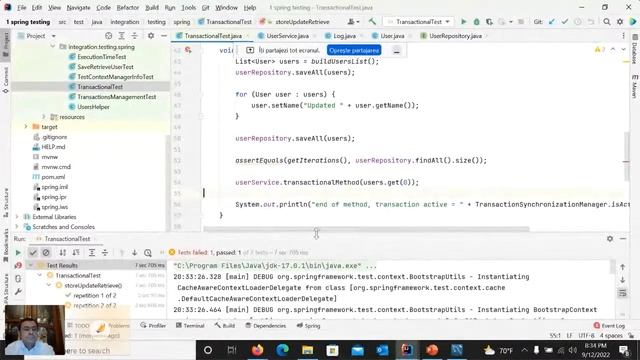The image size is (640, 360).
Task: Open Profiler tool window
Action: 153,326
